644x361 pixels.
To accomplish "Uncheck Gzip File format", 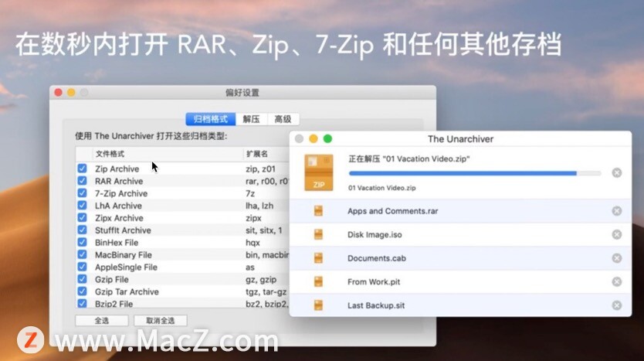I will coord(82,279).
